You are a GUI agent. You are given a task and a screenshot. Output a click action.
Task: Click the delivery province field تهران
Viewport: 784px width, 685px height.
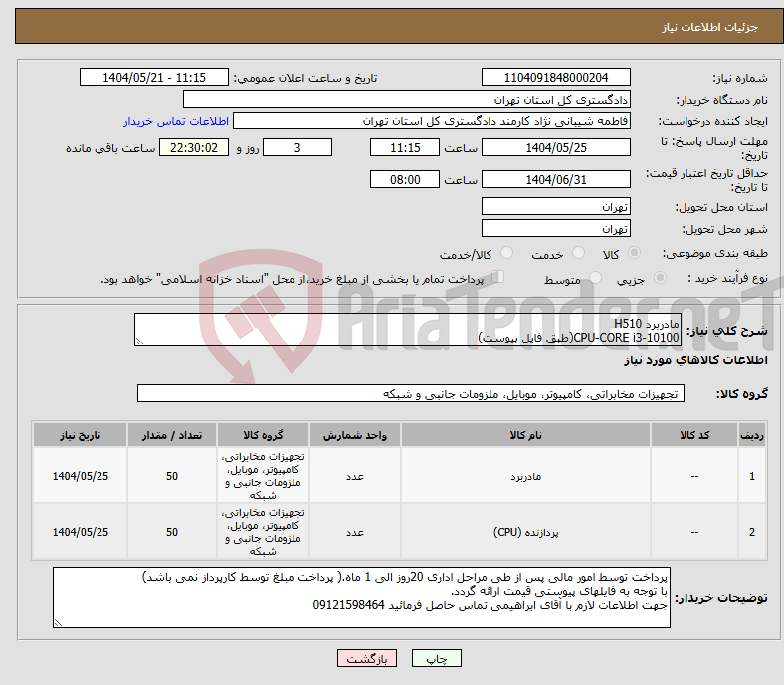coord(556,206)
